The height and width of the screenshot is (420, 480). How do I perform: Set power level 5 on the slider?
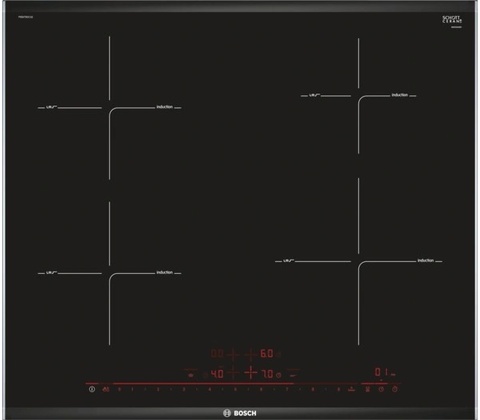235,389
